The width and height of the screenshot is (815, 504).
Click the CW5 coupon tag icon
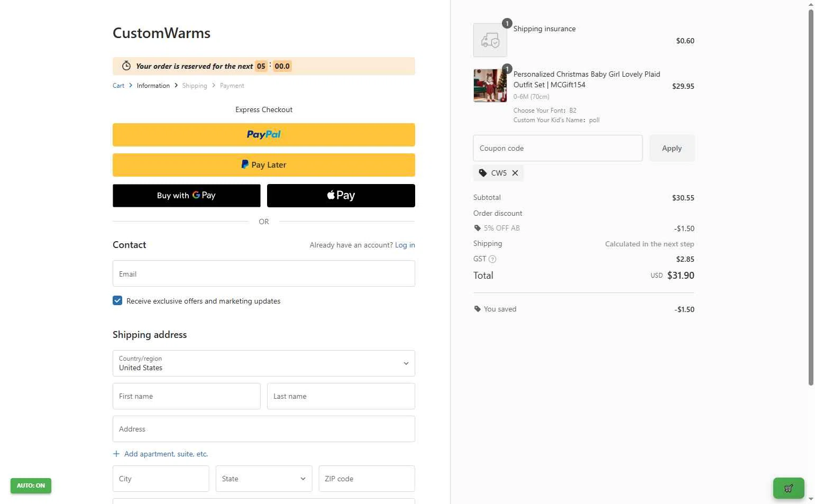coord(483,173)
